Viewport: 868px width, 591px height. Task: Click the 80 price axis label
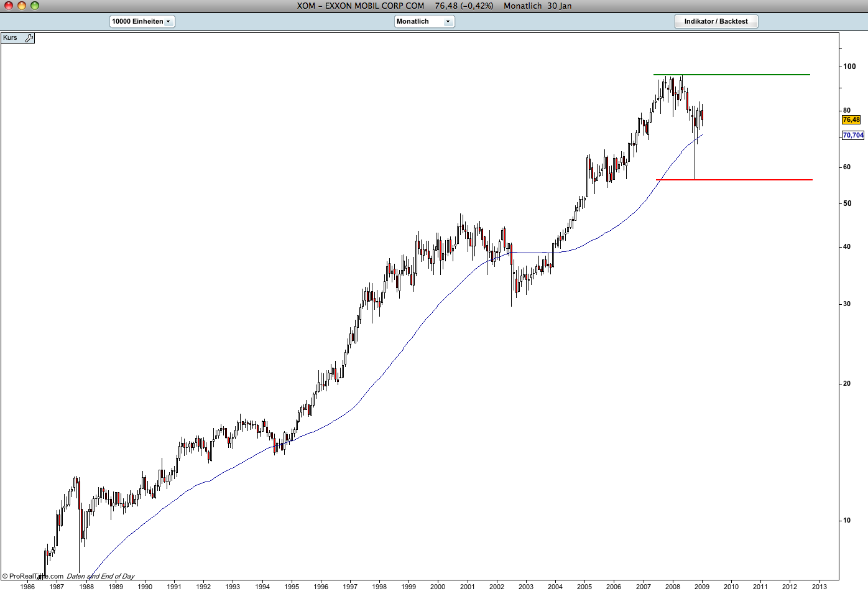point(847,111)
